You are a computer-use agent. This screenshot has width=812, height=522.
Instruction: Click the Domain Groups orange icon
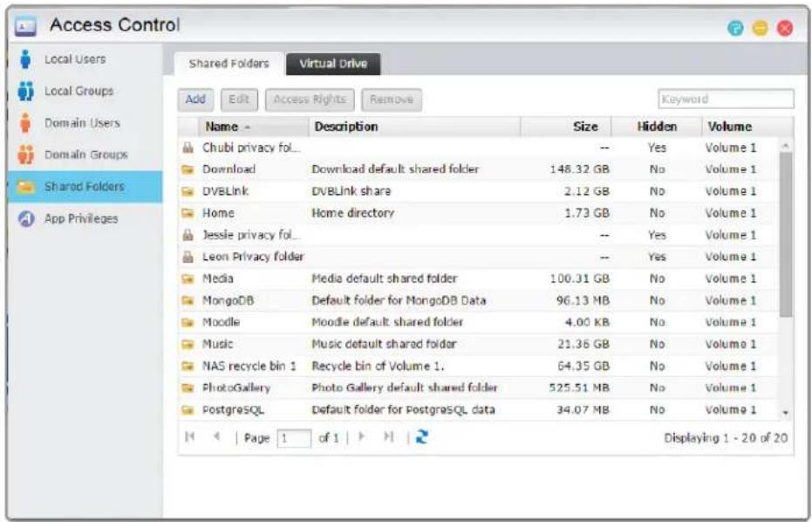click(x=25, y=155)
